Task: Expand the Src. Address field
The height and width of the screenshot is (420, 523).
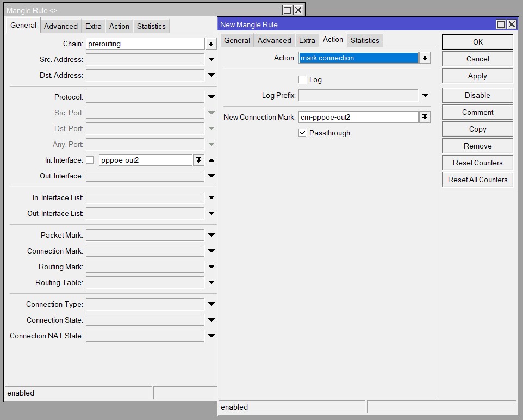Action: (211, 59)
